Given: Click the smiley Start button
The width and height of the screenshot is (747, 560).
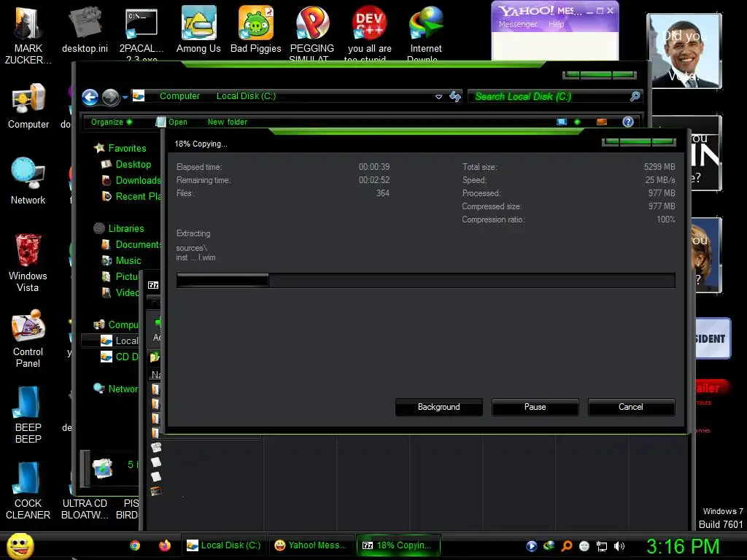Looking at the screenshot, I should (20, 546).
